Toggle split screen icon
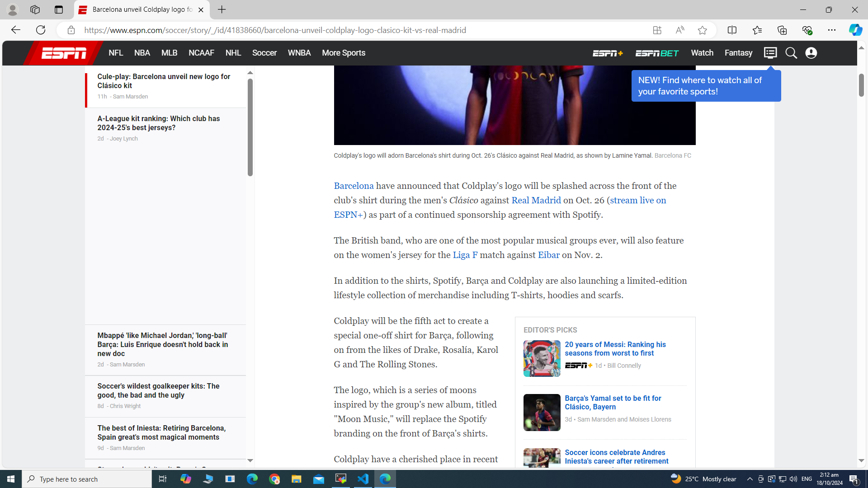The width and height of the screenshot is (868, 488). [x=732, y=30]
